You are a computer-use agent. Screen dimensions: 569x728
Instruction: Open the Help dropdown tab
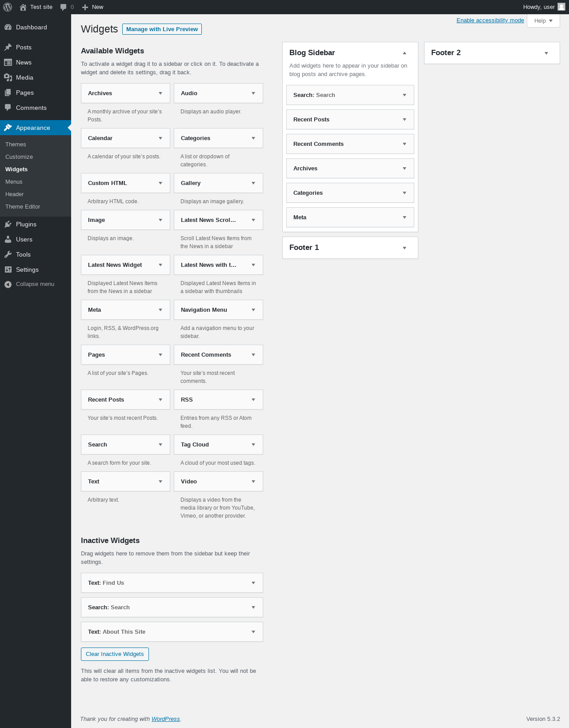(x=543, y=21)
